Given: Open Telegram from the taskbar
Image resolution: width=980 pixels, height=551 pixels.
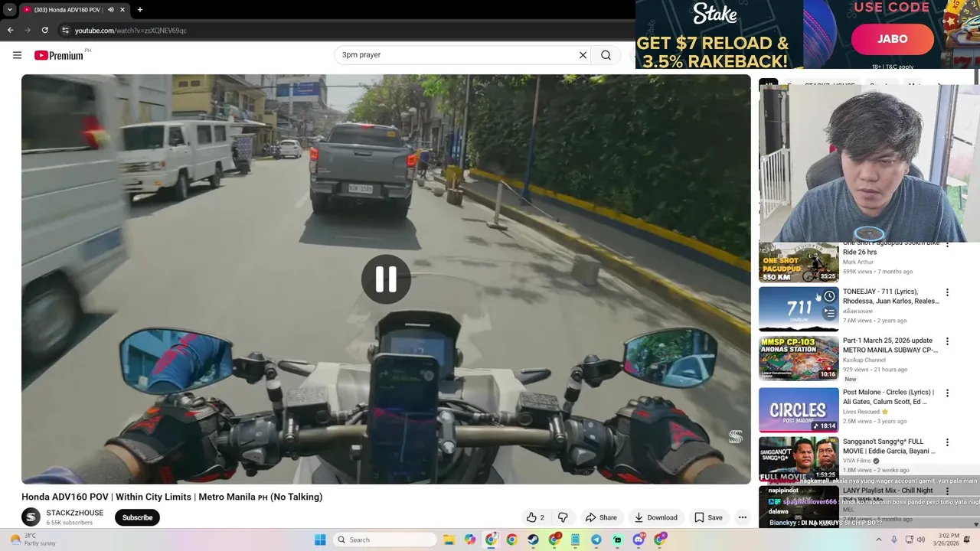Looking at the screenshot, I should (x=596, y=540).
